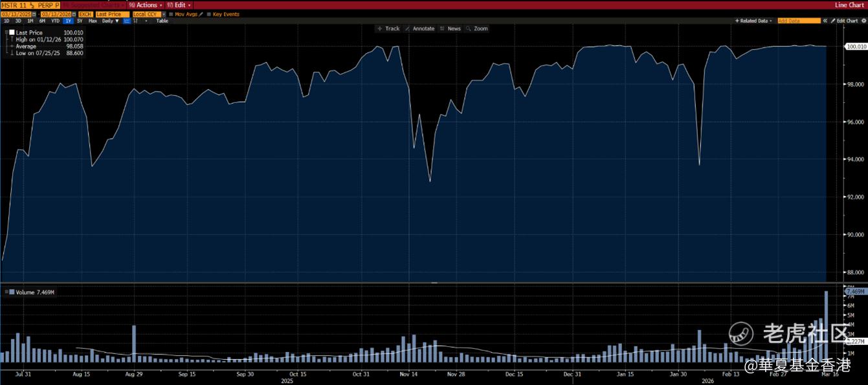Select the 1Y range tab
Image resolution: width=868 pixels, height=385 pixels.
(68, 21)
